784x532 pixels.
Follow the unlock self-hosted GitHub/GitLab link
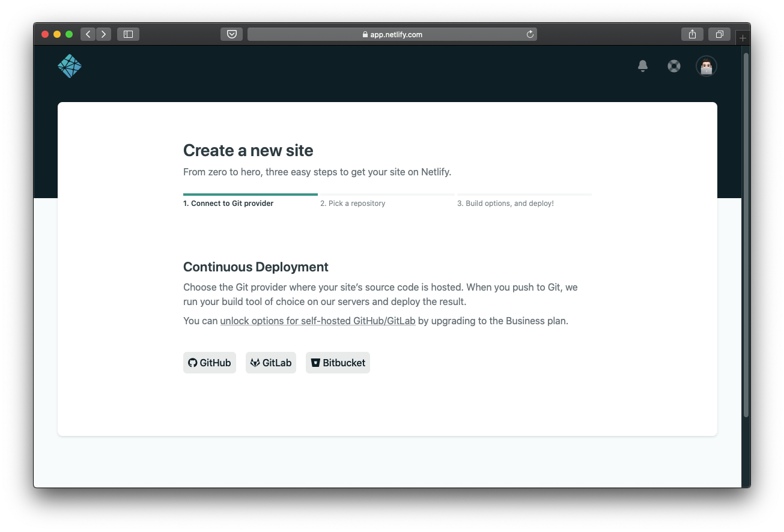pyautogui.click(x=318, y=321)
